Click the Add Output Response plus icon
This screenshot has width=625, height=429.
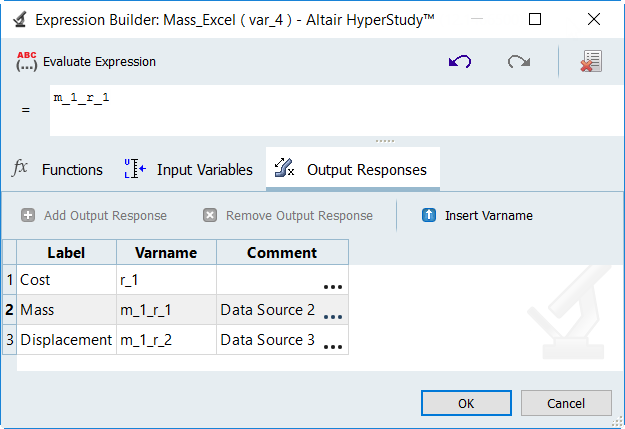click(x=28, y=215)
